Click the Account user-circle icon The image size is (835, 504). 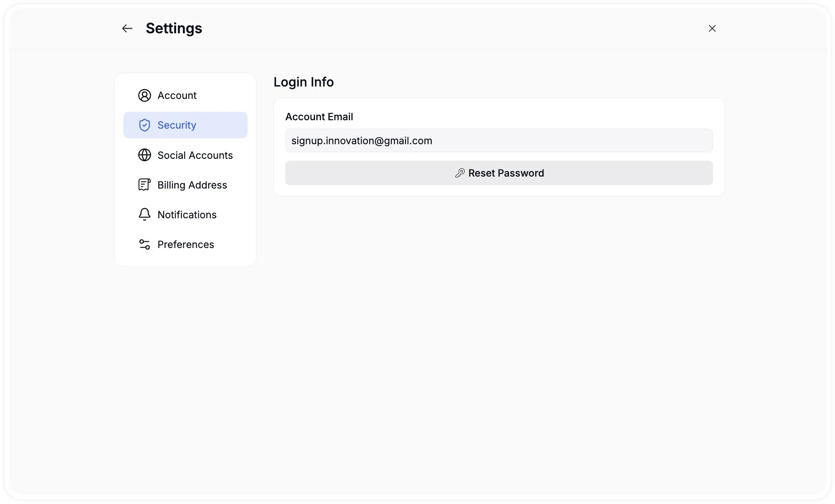click(145, 95)
